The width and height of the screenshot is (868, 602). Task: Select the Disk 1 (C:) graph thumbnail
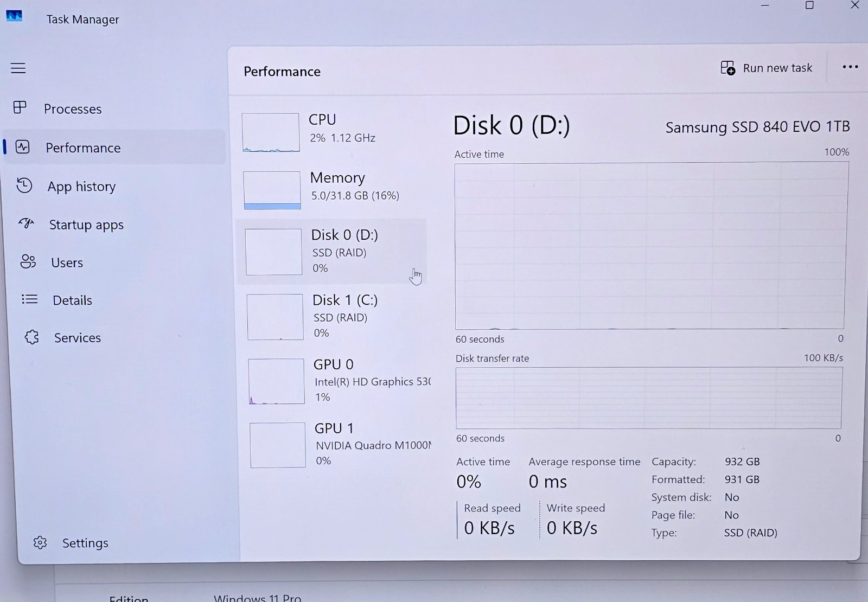tap(275, 317)
